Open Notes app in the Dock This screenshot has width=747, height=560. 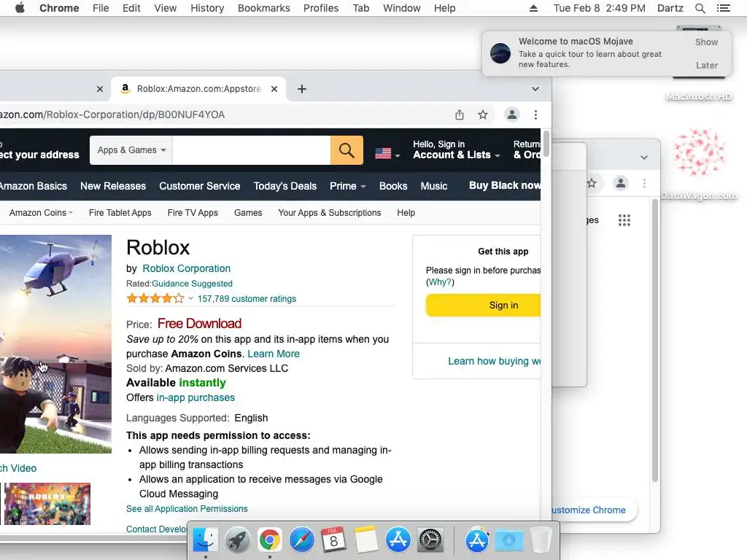pyautogui.click(x=366, y=540)
